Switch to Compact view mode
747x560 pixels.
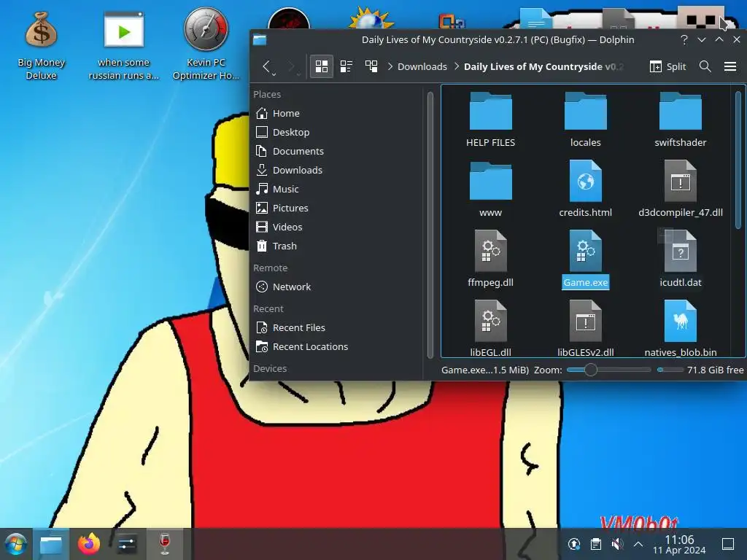tap(347, 66)
